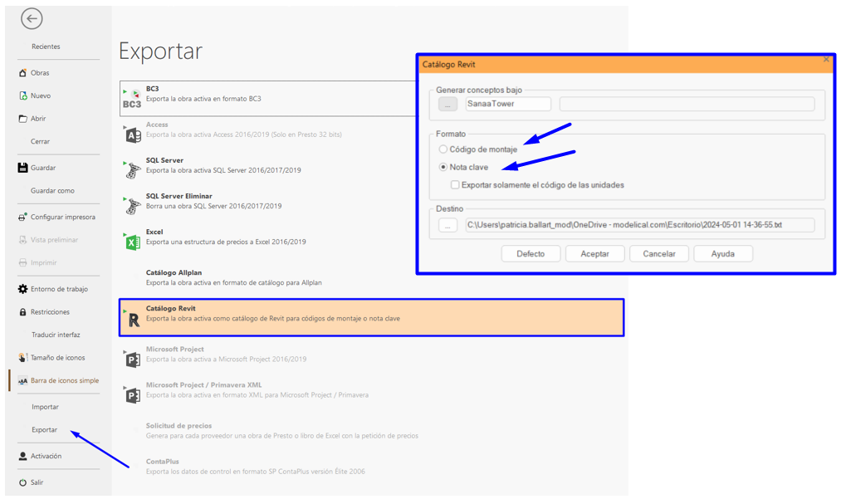The width and height of the screenshot is (841, 504).
Task: Click the Exportar page heading
Action: [160, 51]
